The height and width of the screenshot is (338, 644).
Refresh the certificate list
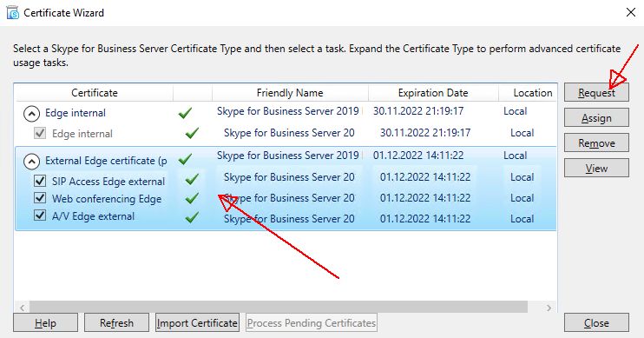pos(116,322)
